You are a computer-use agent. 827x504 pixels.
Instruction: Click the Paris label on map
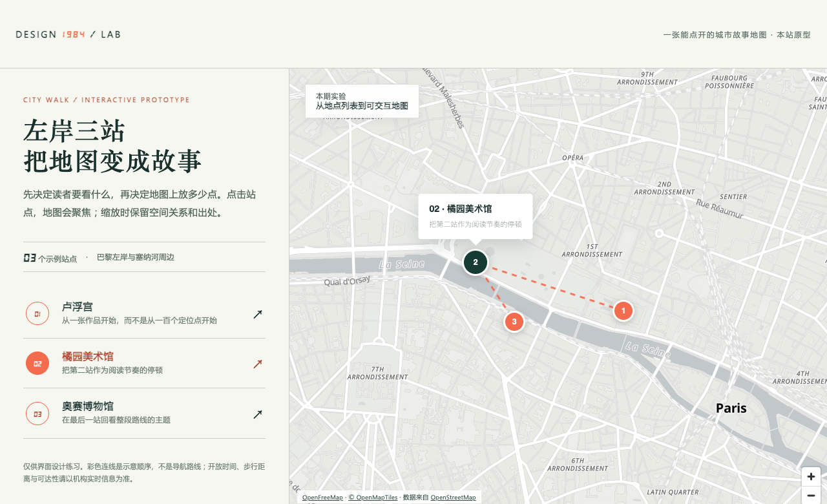731,408
